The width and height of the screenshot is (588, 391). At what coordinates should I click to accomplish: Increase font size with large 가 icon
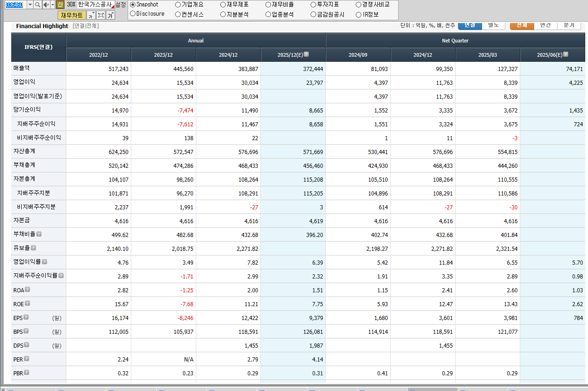(111, 15)
